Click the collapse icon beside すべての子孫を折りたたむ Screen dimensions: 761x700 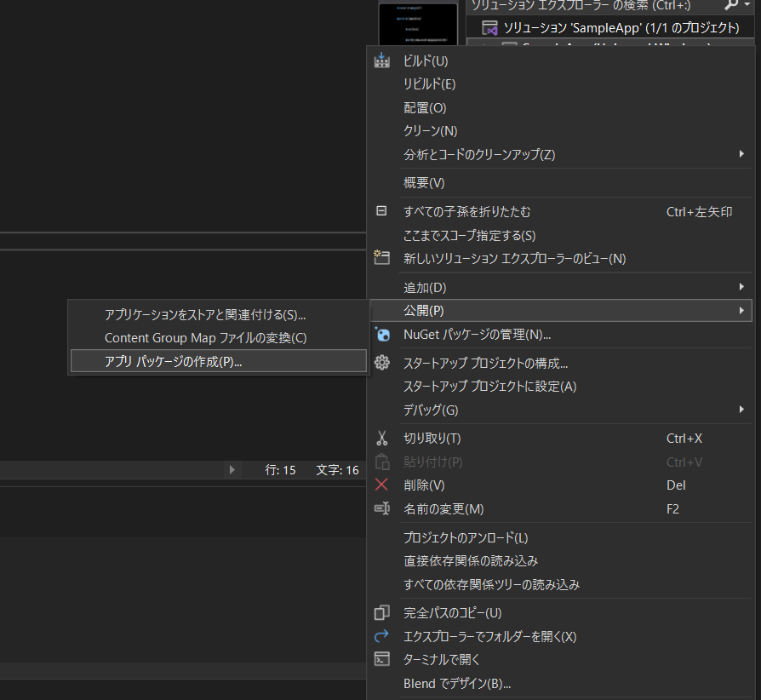381,211
